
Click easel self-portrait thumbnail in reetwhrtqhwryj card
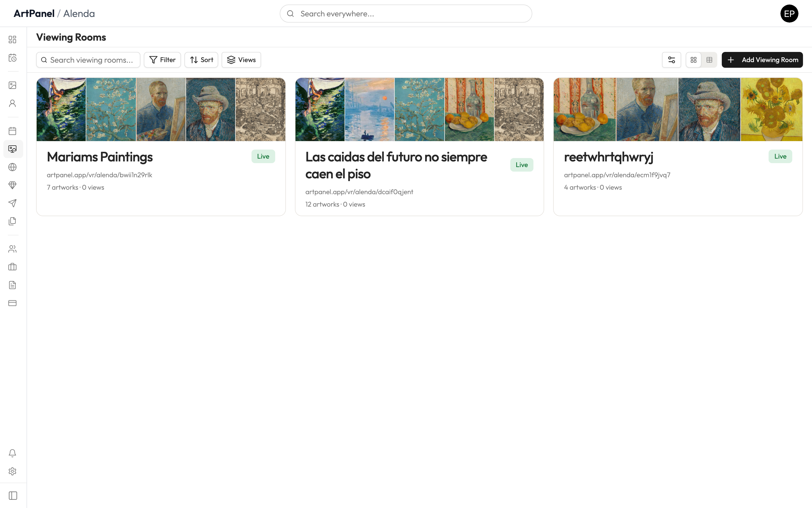click(647, 110)
